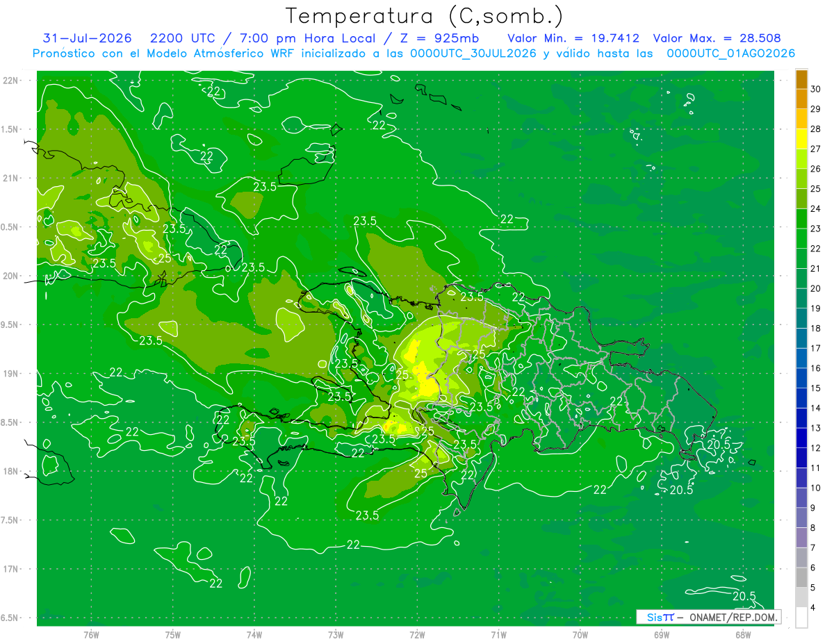
Task: Click the '6.5N' latitude axis label
Action: pyautogui.click(x=10, y=618)
